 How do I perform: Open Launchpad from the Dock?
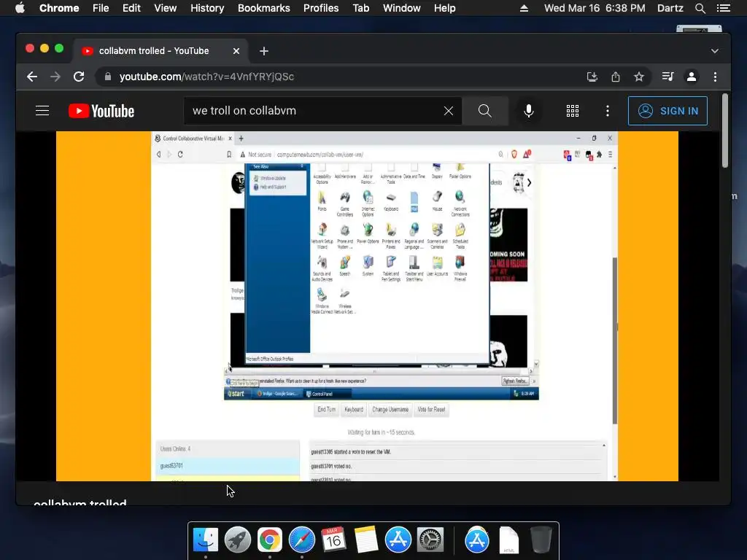[238, 540]
